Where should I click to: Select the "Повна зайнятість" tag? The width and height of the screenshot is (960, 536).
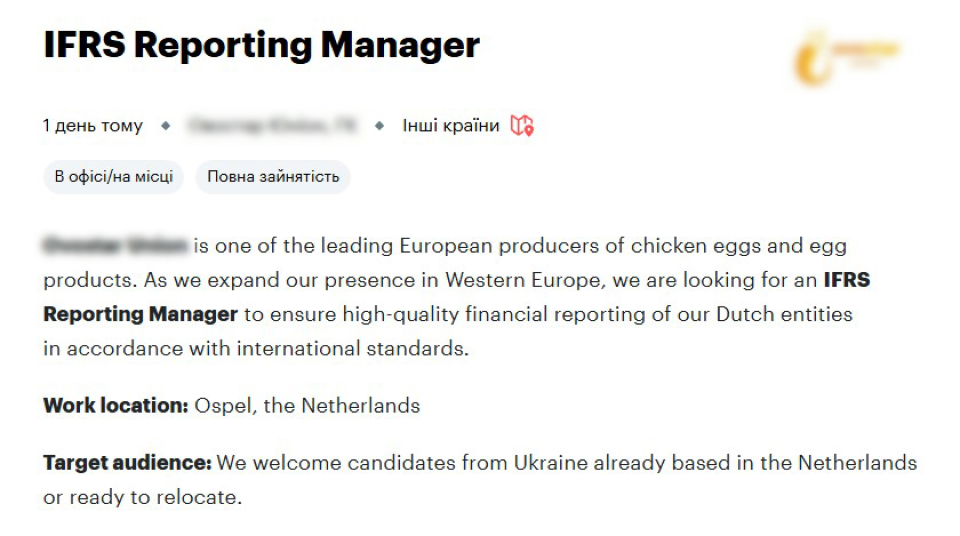click(273, 177)
